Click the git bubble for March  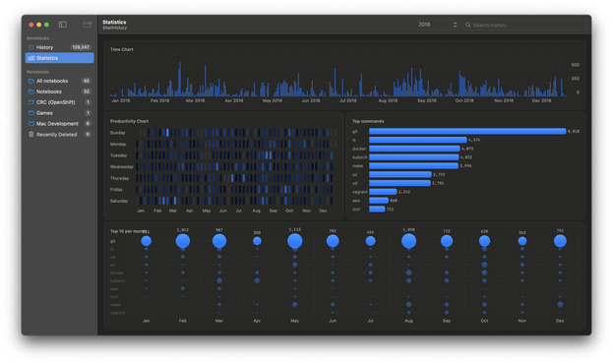click(219, 241)
